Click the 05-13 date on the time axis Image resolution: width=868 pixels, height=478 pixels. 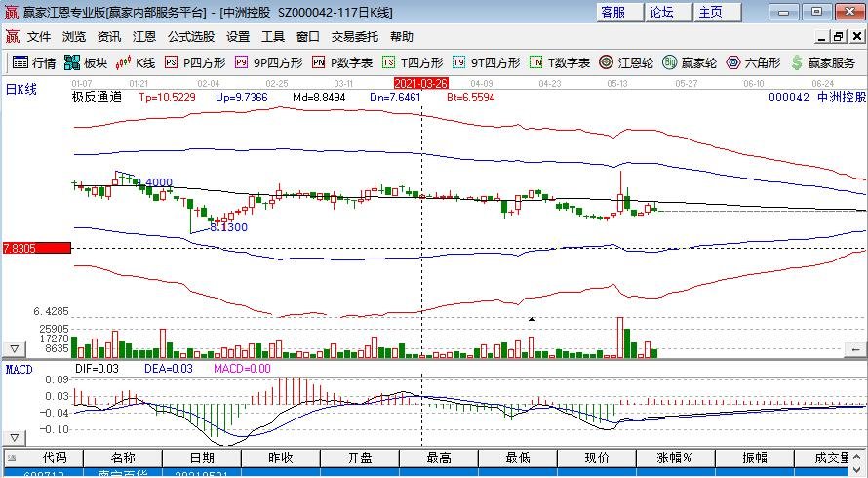[x=617, y=84]
